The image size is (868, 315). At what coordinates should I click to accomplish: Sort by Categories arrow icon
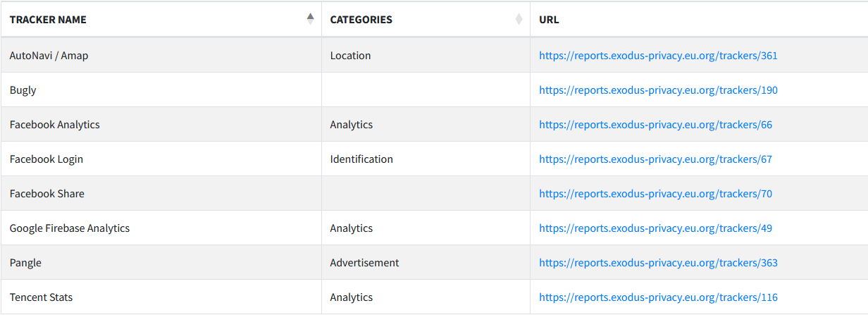(519, 19)
